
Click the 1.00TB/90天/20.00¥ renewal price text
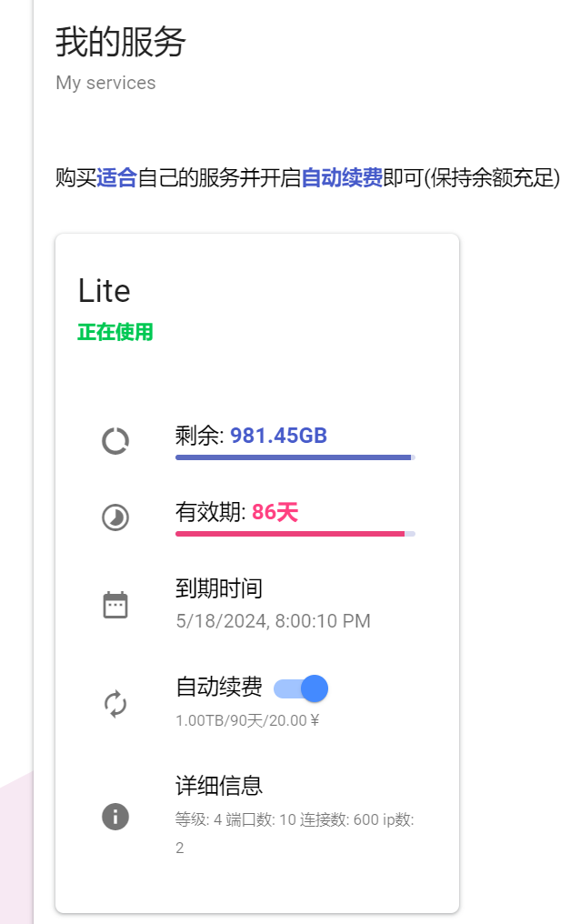coord(247,721)
